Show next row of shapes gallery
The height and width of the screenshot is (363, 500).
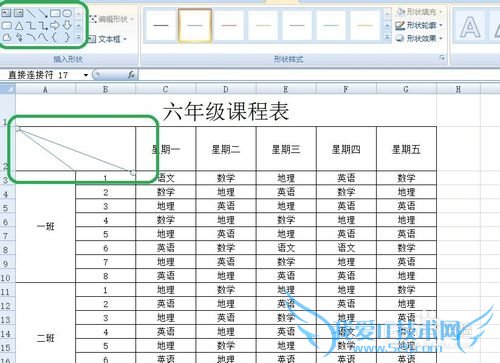point(79,25)
